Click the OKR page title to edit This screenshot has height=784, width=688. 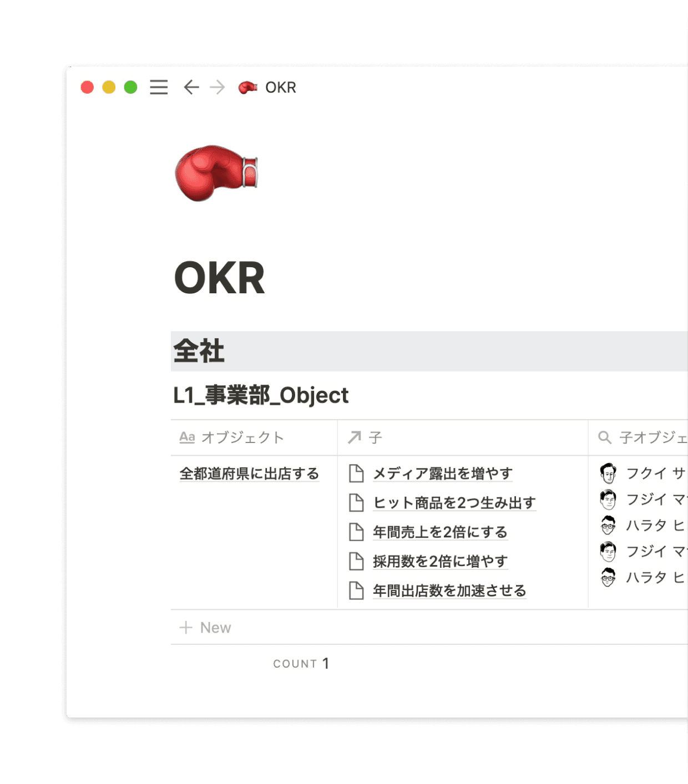point(220,278)
